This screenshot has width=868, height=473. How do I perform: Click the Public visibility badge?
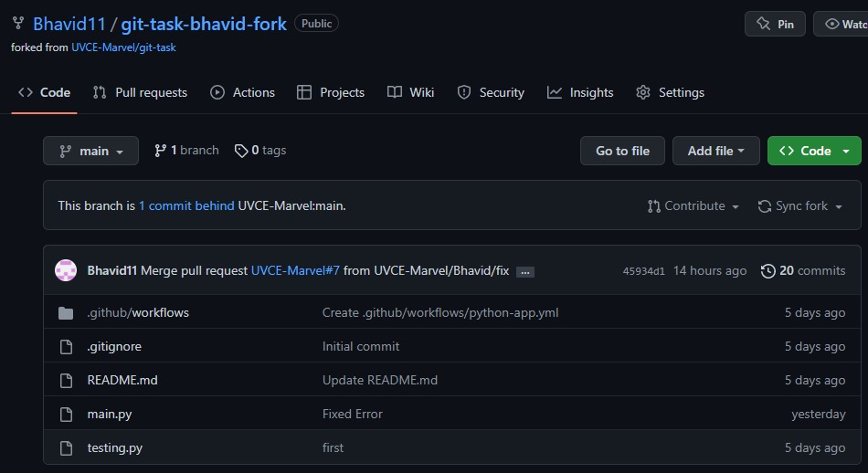coord(317,23)
